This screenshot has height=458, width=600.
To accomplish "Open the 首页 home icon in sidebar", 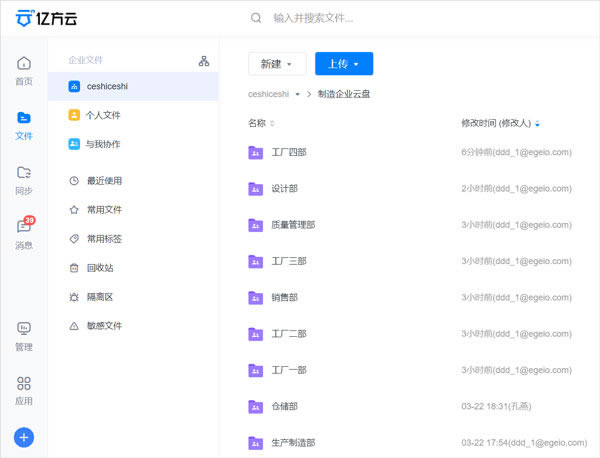I will pos(24,70).
